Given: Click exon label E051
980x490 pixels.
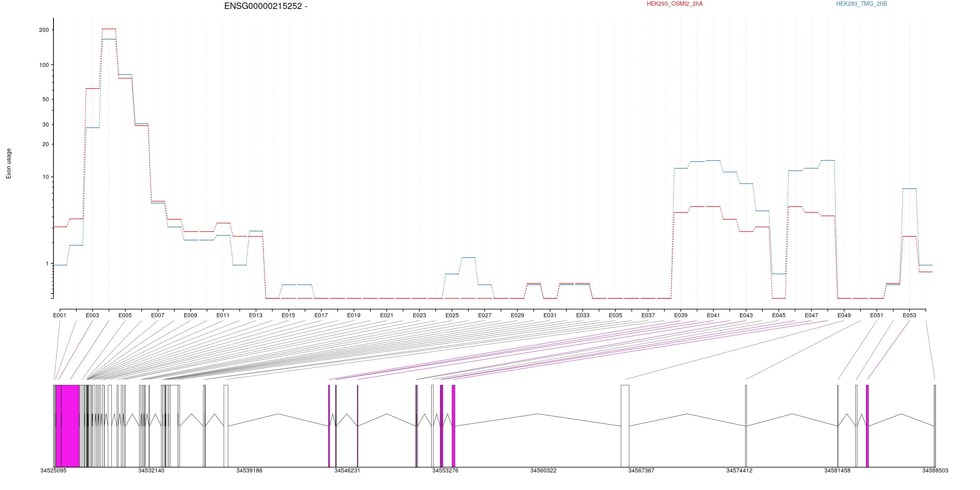Looking at the screenshot, I should (877, 315).
